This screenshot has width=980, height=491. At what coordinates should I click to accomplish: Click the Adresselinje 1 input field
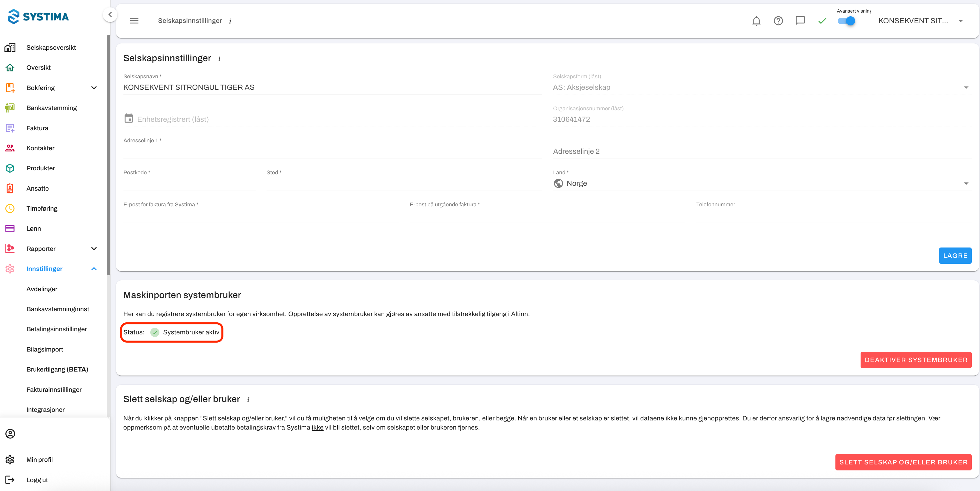point(332,151)
